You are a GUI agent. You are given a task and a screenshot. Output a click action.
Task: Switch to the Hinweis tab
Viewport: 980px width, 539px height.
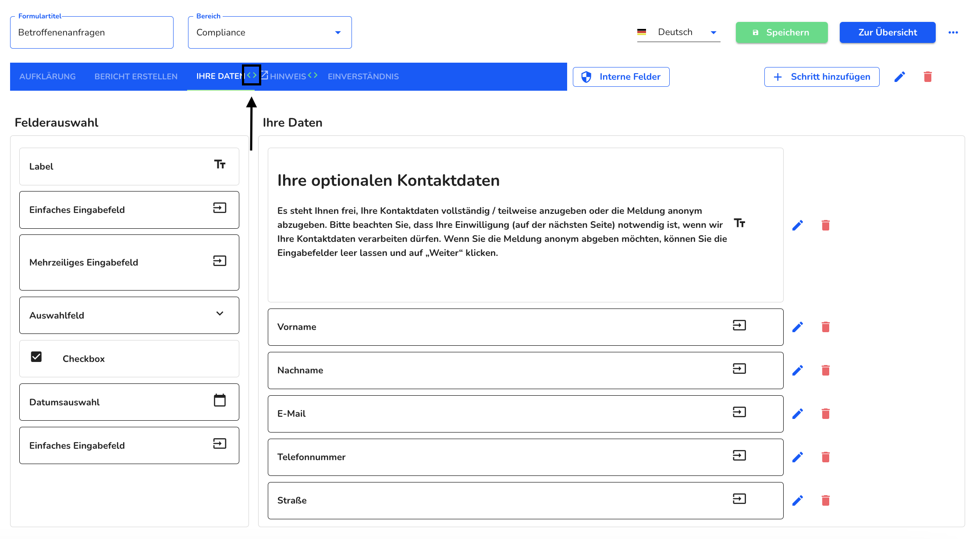pos(288,77)
